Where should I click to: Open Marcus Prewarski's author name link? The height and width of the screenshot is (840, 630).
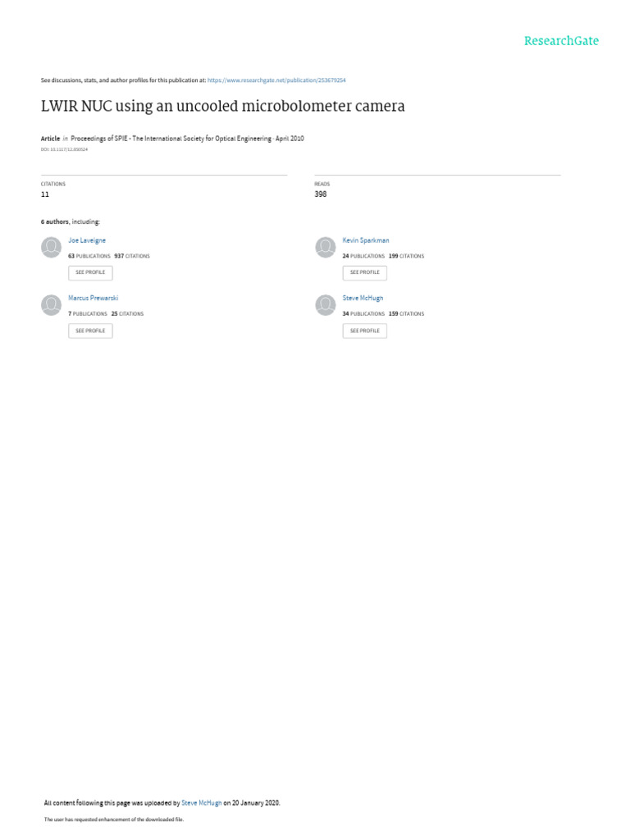pos(94,298)
